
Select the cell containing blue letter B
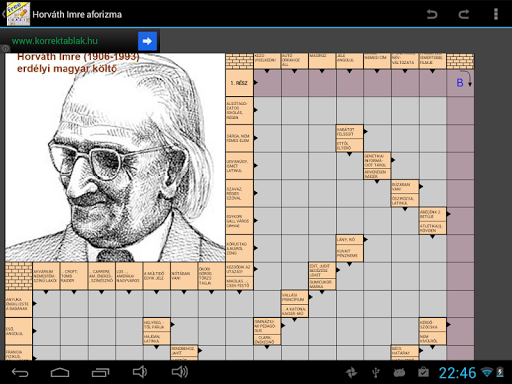[460, 83]
